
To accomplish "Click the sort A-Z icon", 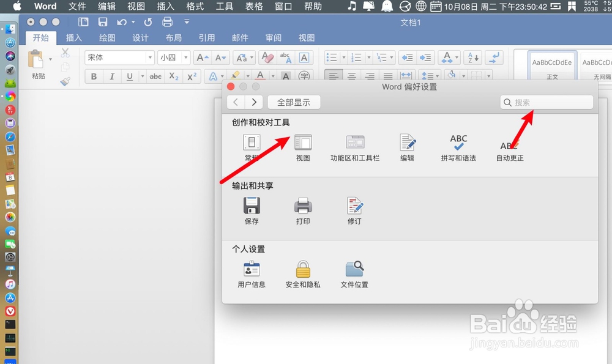I will click(x=473, y=58).
